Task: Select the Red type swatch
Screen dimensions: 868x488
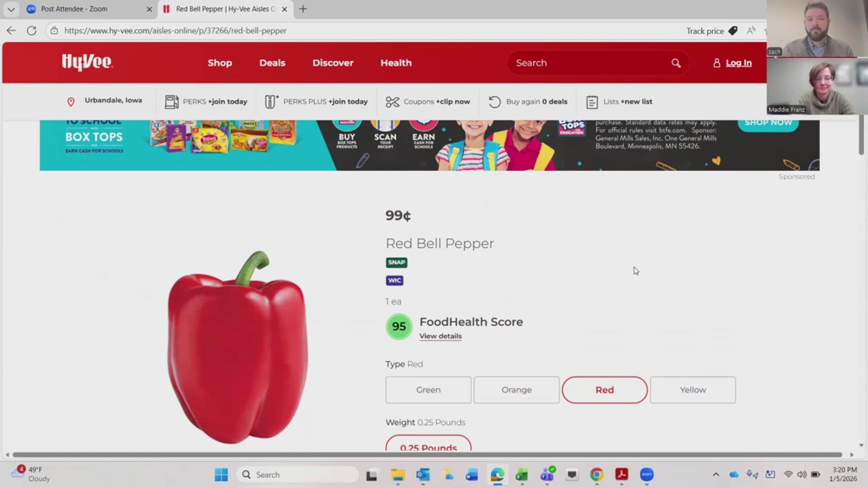Action: click(x=604, y=389)
